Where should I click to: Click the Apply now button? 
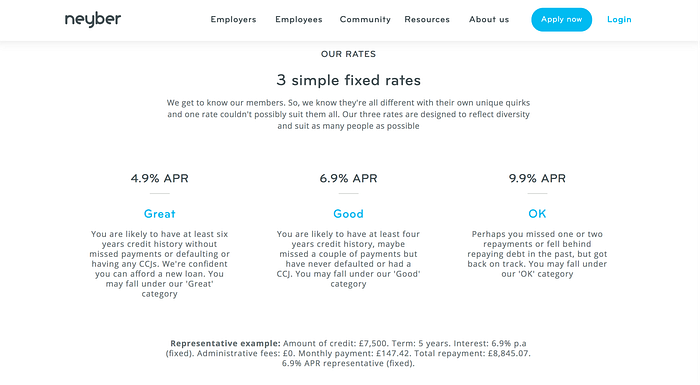click(x=562, y=20)
